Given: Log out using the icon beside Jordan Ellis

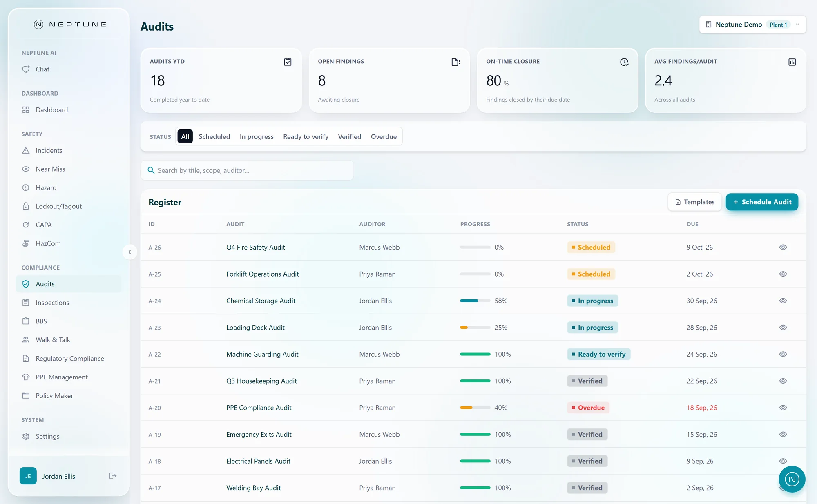Looking at the screenshot, I should 113,476.
